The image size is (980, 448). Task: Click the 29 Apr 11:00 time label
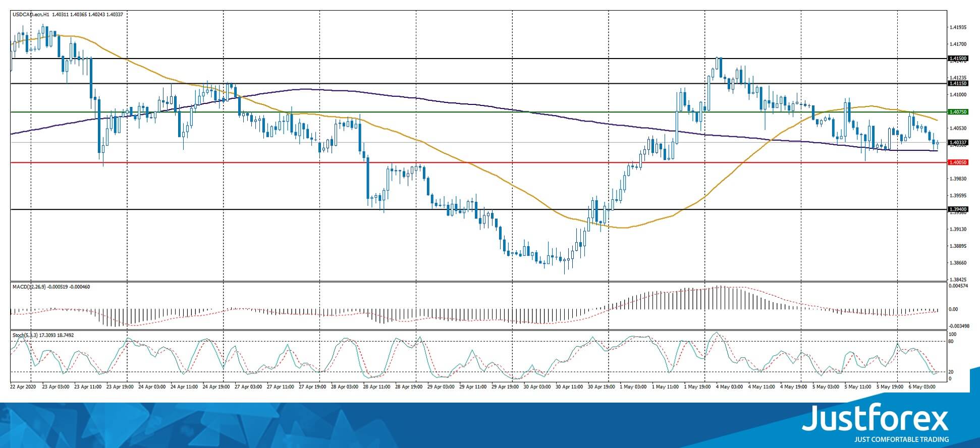pos(473,387)
